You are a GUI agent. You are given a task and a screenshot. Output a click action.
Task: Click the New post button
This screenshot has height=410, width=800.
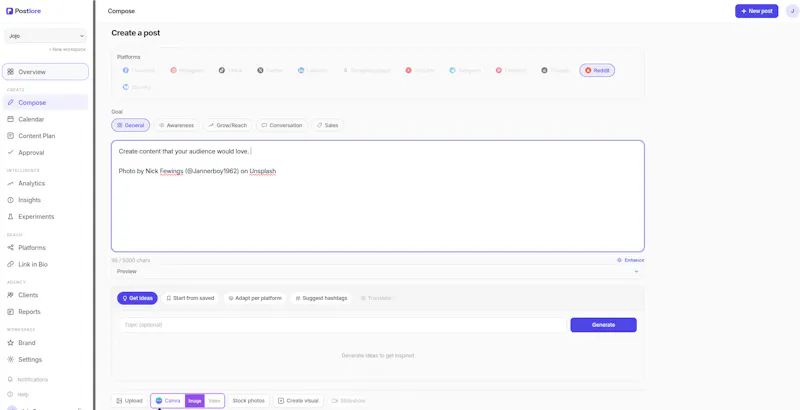tap(756, 11)
